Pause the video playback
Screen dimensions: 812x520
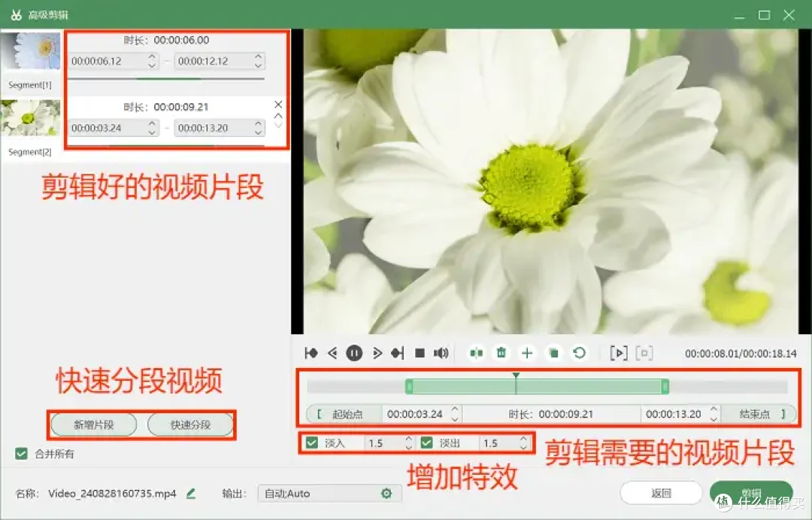click(x=354, y=353)
